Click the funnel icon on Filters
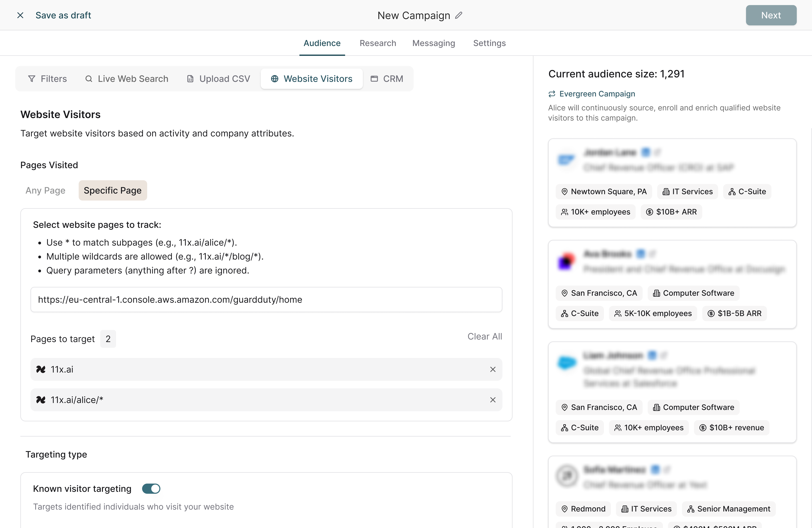812x528 pixels. [32, 79]
